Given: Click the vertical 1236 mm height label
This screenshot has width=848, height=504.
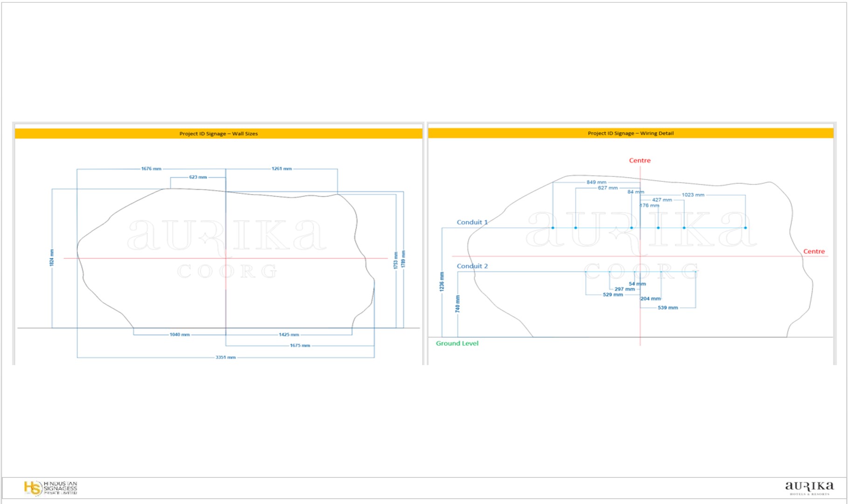Looking at the screenshot, I should pos(441,282).
